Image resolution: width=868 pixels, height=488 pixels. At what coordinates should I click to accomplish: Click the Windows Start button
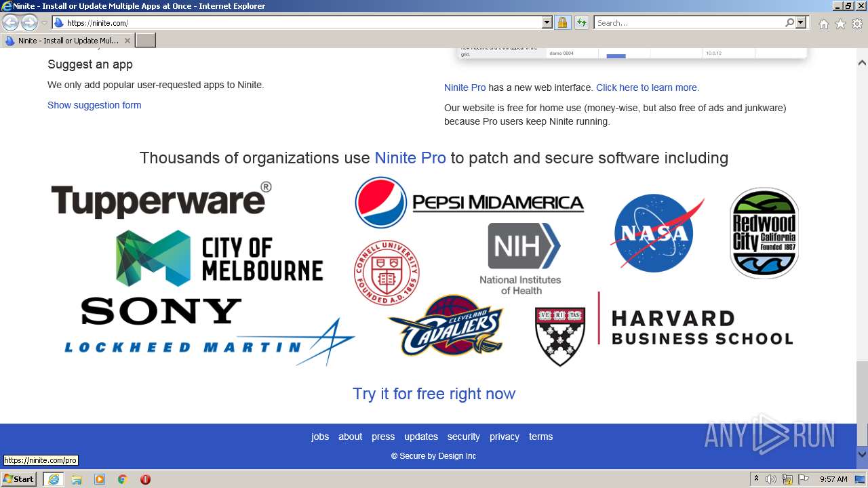pos(19,479)
